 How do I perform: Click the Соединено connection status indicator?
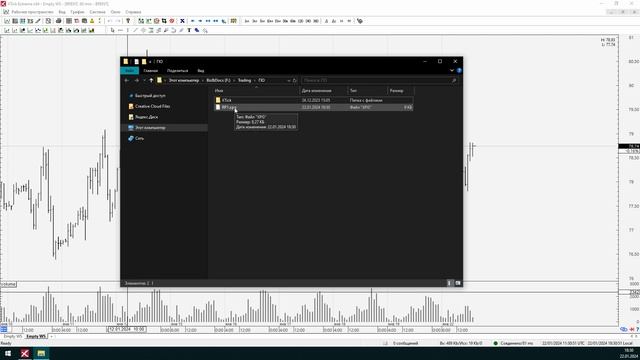(513, 343)
